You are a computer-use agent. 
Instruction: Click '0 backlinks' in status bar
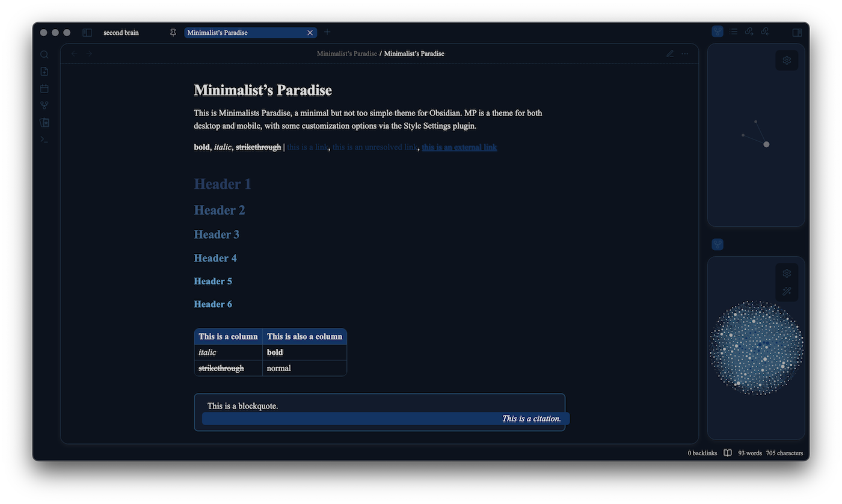(x=702, y=453)
